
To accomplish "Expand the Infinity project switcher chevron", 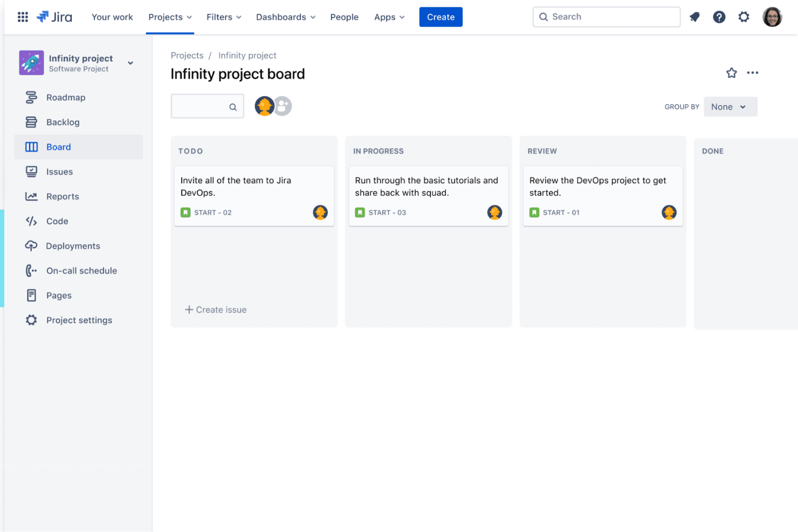I will point(130,63).
